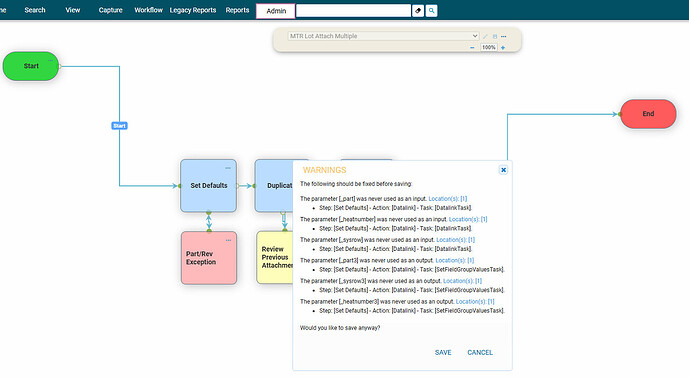Click 'The following should be fixed before saving' text
This screenshot has height=378, width=689.
point(356,184)
